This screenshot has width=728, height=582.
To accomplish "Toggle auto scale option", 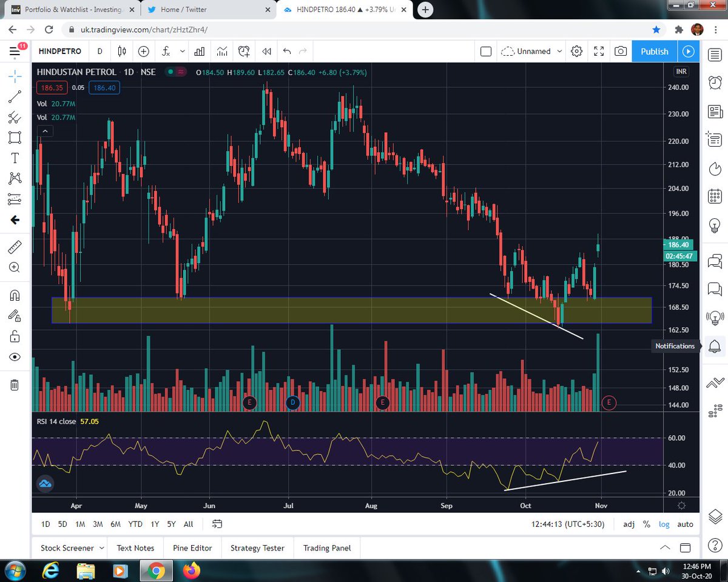I will [x=685, y=524].
